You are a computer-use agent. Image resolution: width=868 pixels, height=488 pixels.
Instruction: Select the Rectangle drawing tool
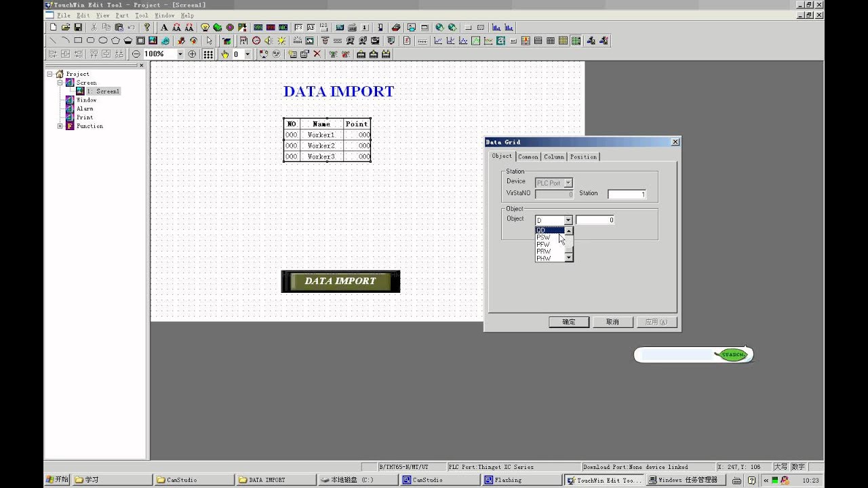coord(78,41)
